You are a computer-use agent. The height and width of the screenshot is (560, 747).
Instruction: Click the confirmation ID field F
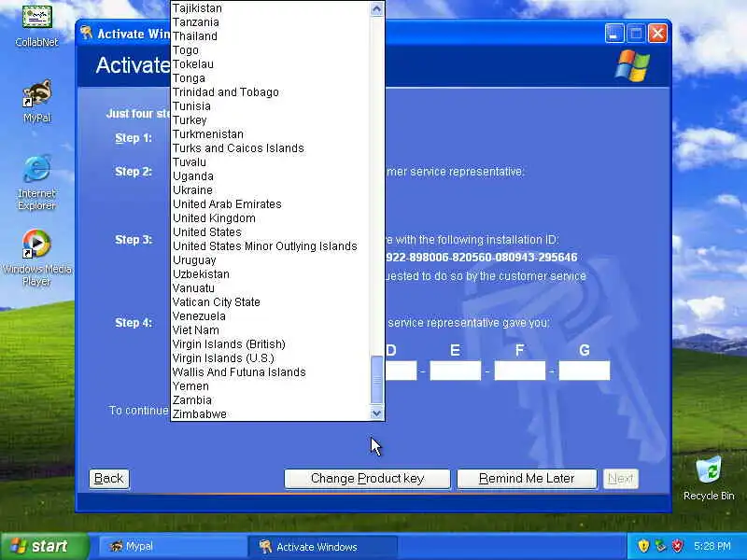tap(520, 371)
